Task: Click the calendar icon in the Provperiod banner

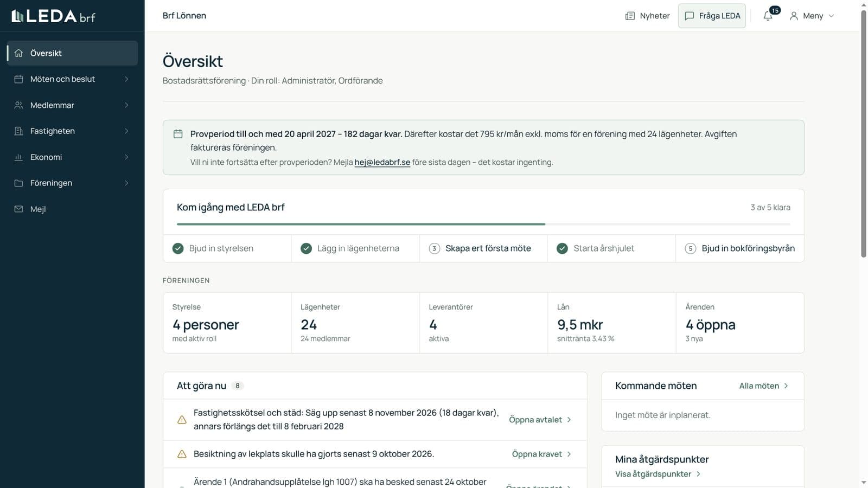Action: (178, 134)
